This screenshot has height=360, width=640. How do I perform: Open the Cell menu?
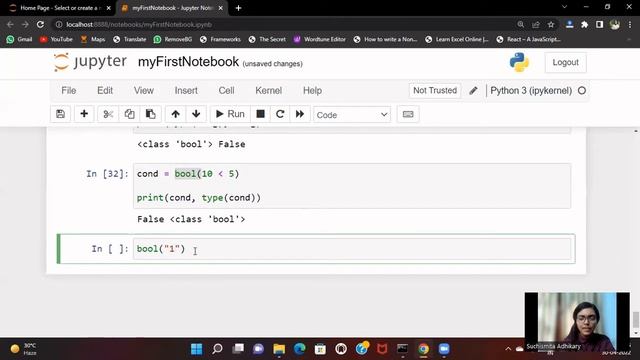coord(227,91)
